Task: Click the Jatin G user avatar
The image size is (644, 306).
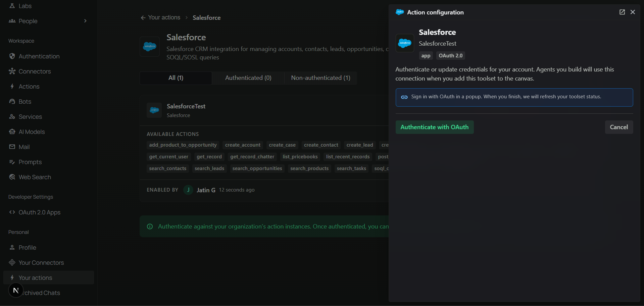Action: (188, 190)
